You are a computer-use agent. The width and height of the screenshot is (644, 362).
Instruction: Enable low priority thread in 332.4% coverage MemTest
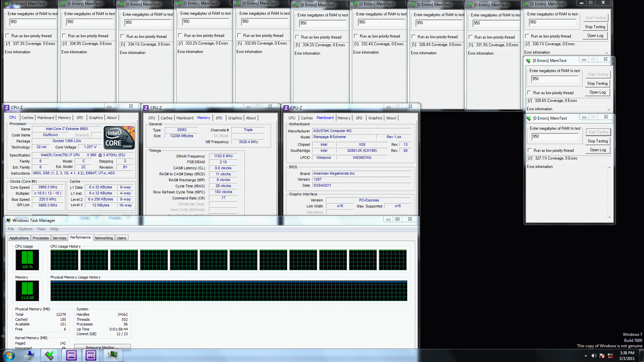[356, 36]
